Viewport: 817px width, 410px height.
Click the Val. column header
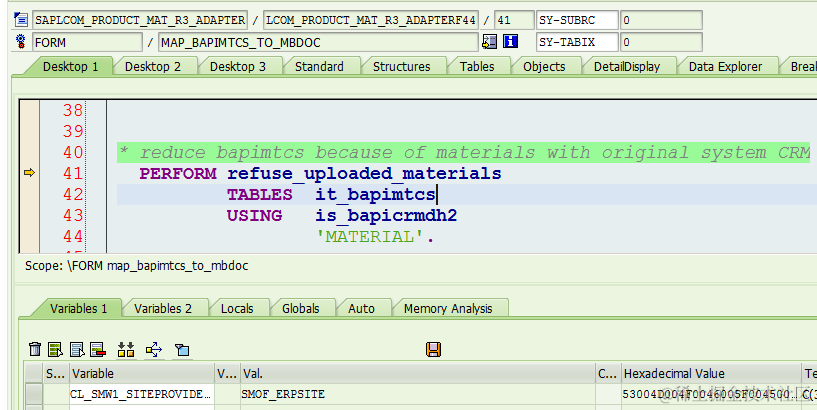417,374
